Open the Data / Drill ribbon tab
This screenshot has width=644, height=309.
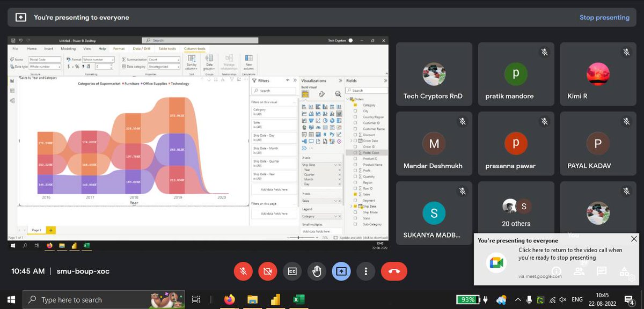(143, 48)
